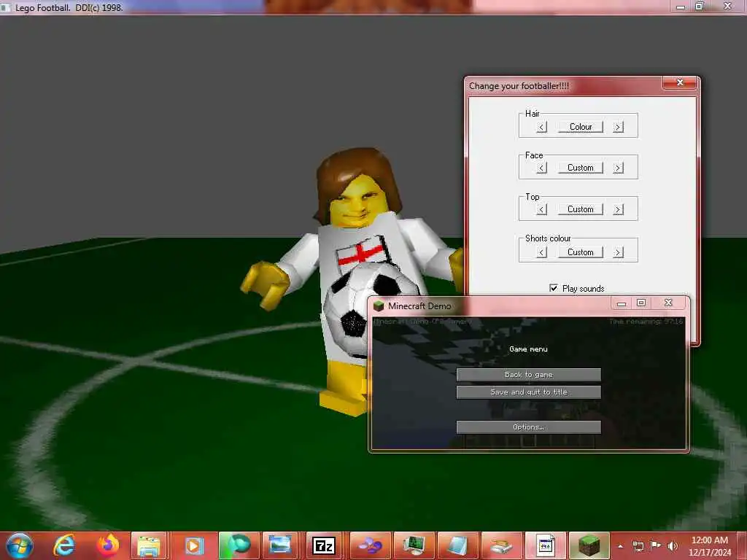This screenshot has width=747, height=560.
Task: Select next Hair option arrow
Action: pos(618,127)
